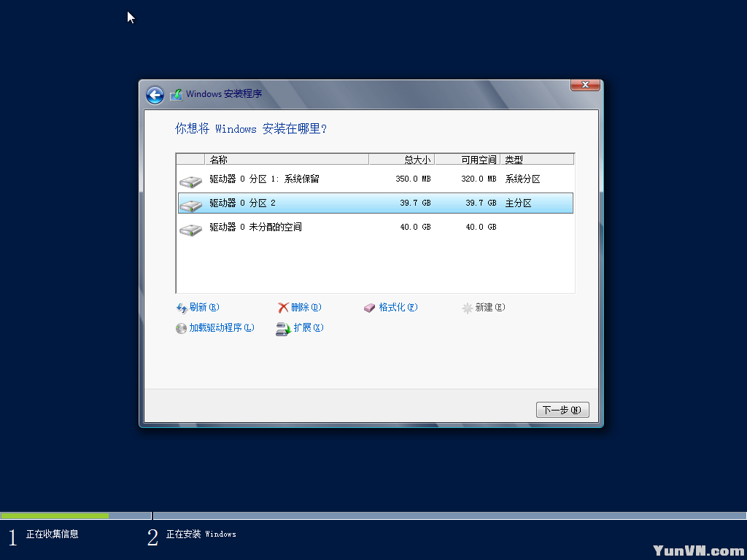This screenshot has width=747, height=560.
Task: Proceed with 下一步(N) button
Action: 562,410
